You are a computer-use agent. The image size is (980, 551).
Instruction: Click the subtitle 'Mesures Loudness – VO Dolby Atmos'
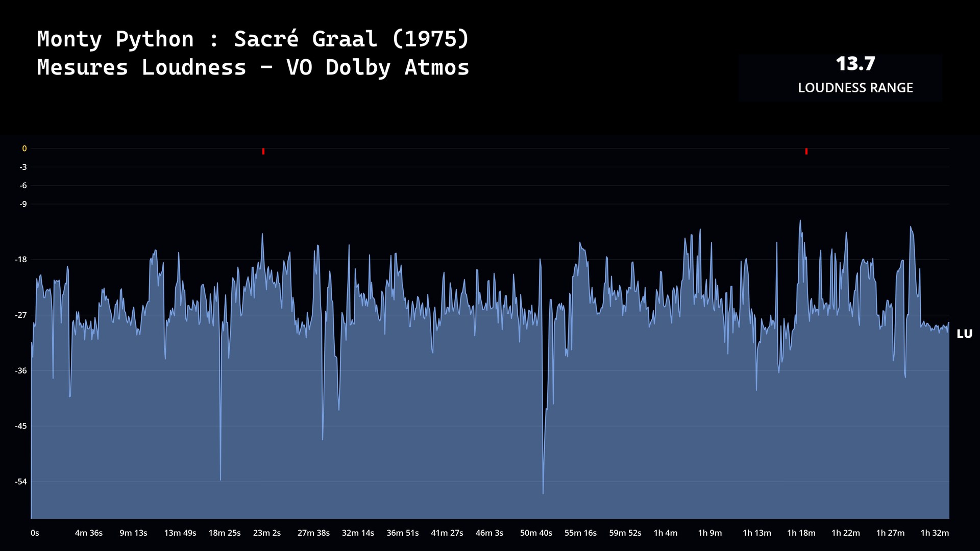click(253, 67)
